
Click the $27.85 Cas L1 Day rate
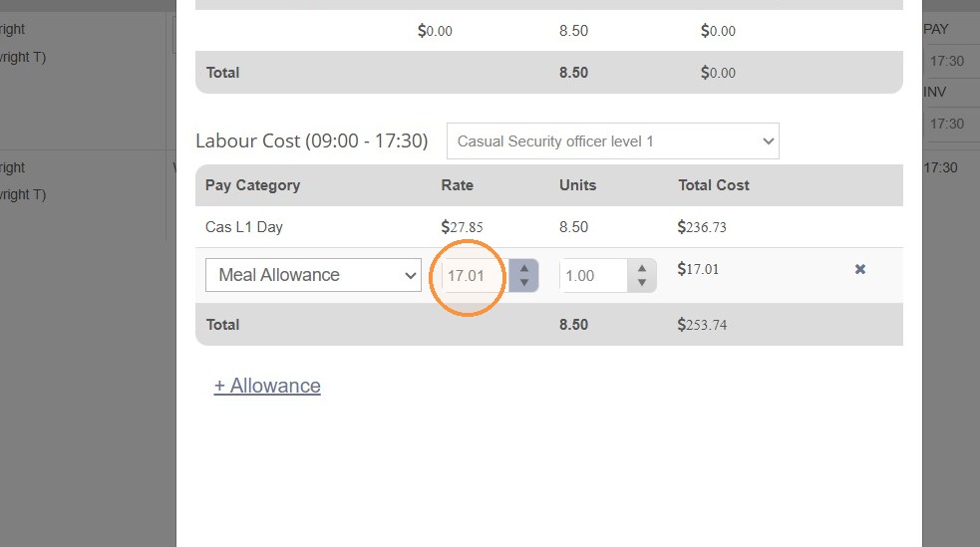click(x=462, y=227)
